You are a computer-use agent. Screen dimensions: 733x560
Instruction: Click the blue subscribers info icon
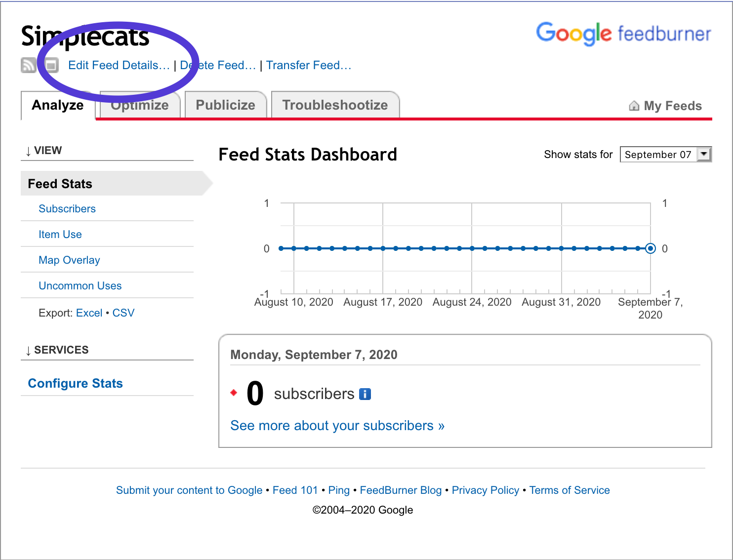coord(365,394)
